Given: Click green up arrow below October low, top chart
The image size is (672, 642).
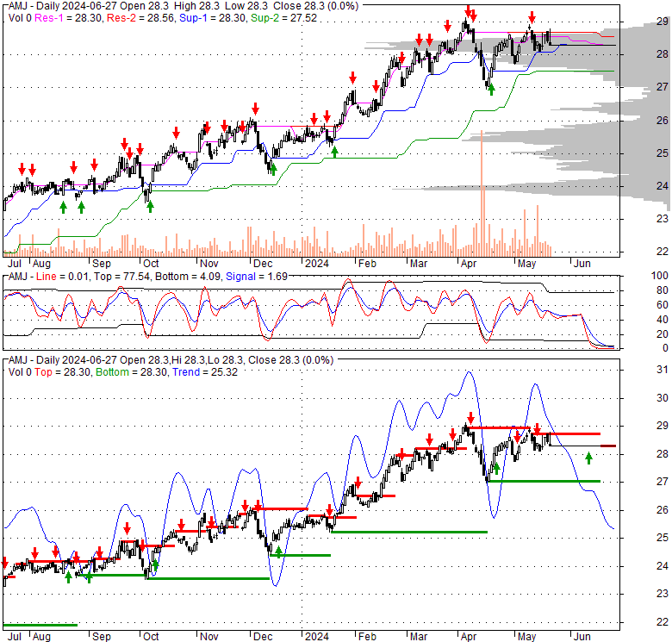Looking at the screenshot, I should tap(150, 207).
